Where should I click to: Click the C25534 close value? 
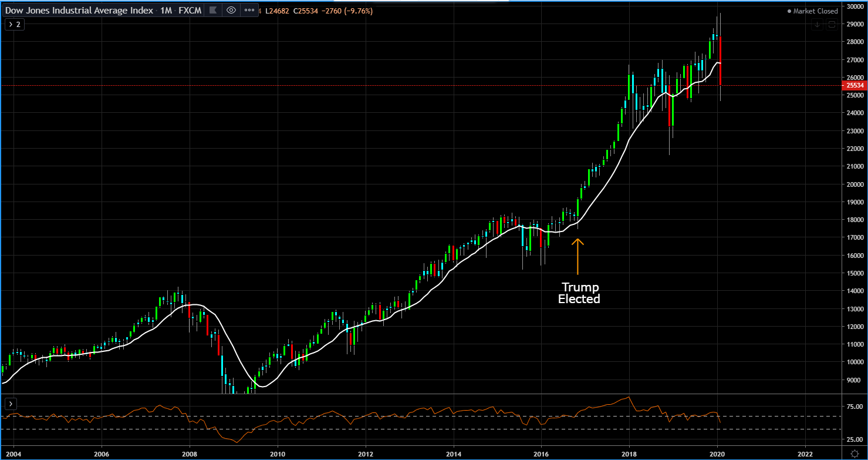(307, 11)
